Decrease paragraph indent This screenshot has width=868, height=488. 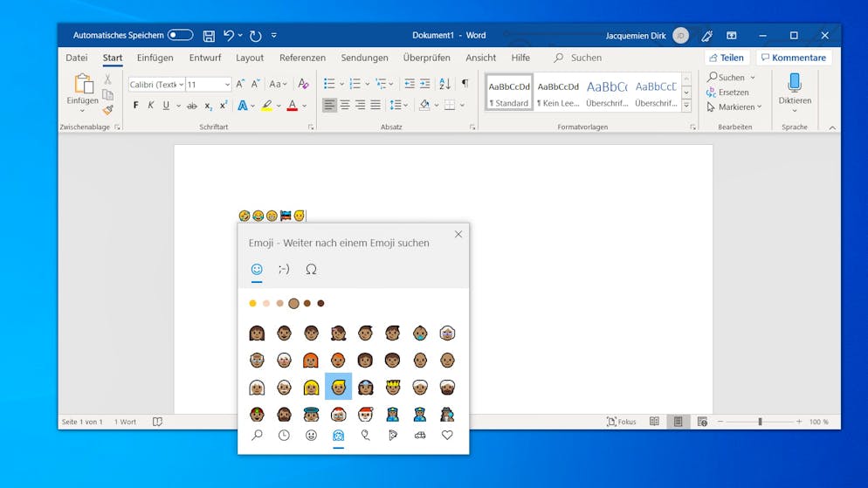coord(410,84)
